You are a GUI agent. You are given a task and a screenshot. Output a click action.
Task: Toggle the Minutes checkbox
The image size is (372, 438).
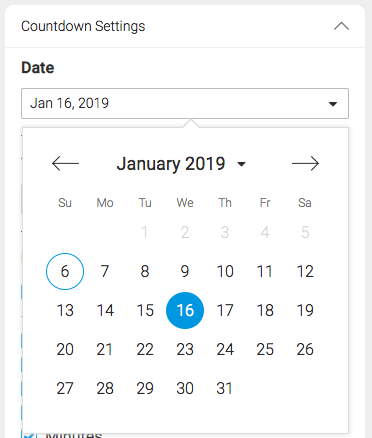point(29,435)
